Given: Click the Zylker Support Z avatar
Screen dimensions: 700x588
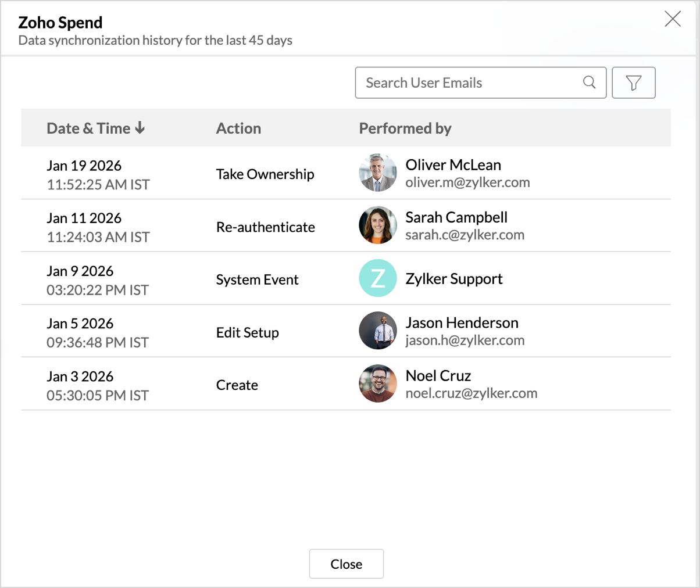Looking at the screenshot, I should (378, 278).
